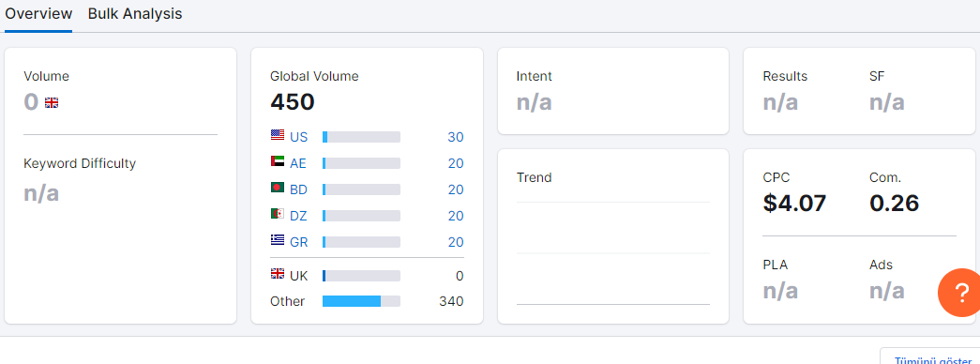Screen dimensions: 980x364
Task: Click the SF label
Action: (877, 76)
